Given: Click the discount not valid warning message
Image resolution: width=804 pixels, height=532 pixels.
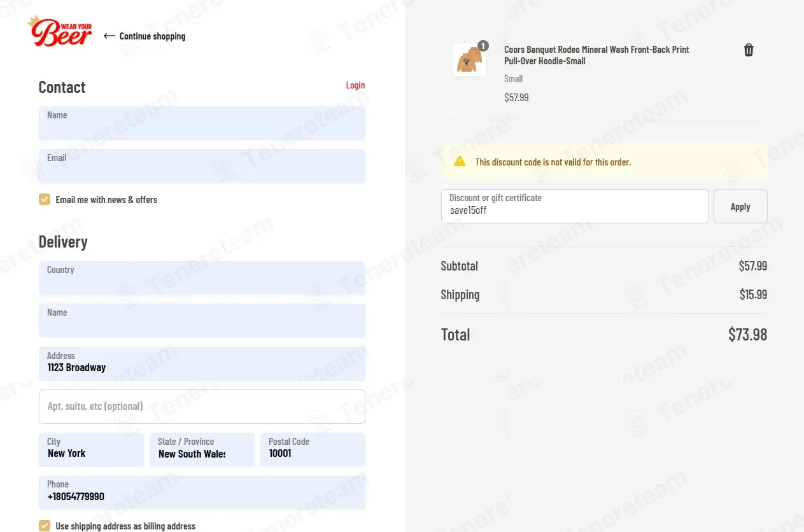Looking at the screenshot, I should 553,162.
